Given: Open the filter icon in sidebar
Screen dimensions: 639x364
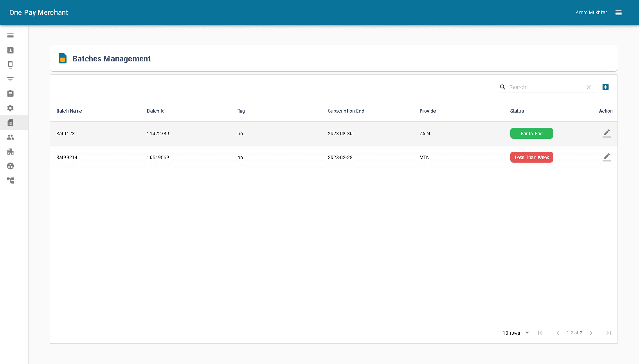Looking at the screenshot, I should click(10, 79).
